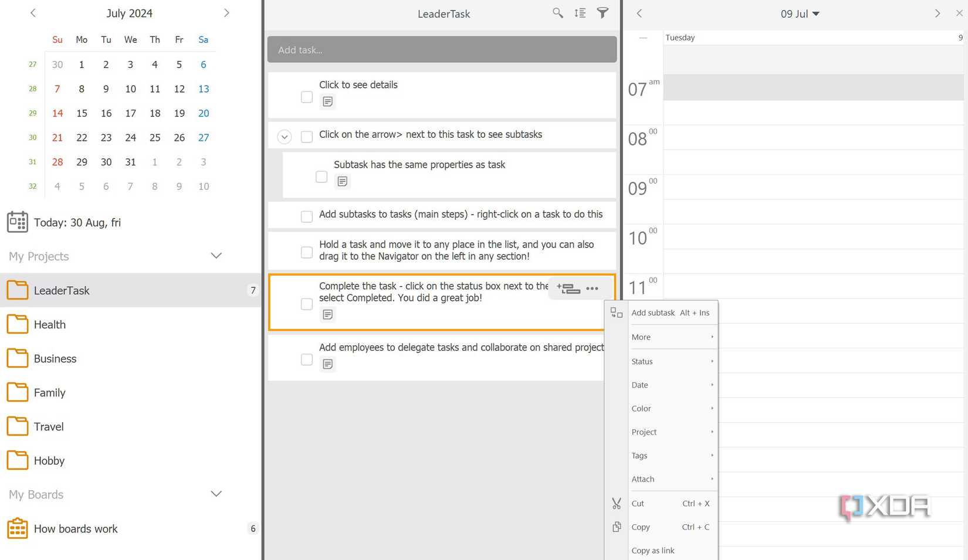This screenshot has height=560, width=968.
Task: Go to previous month in calendar
Action: coord(33,13)
